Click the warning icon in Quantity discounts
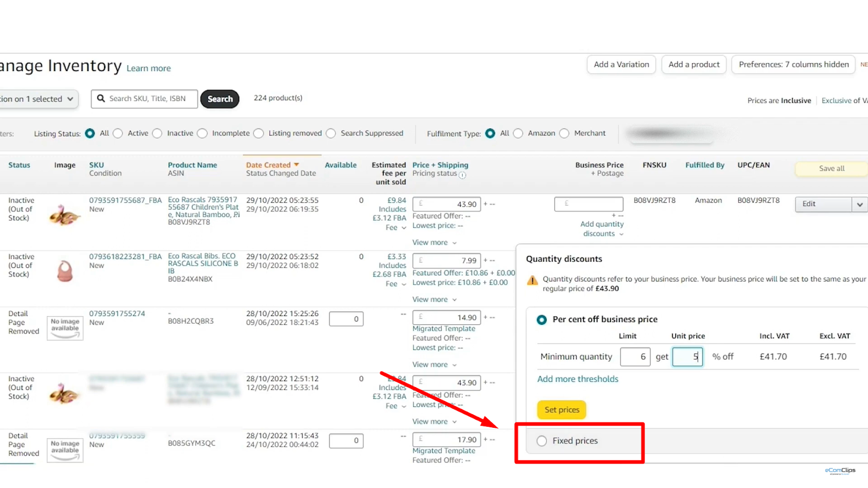This screenshot has height=488, width=868. click(x=533, y=280)
